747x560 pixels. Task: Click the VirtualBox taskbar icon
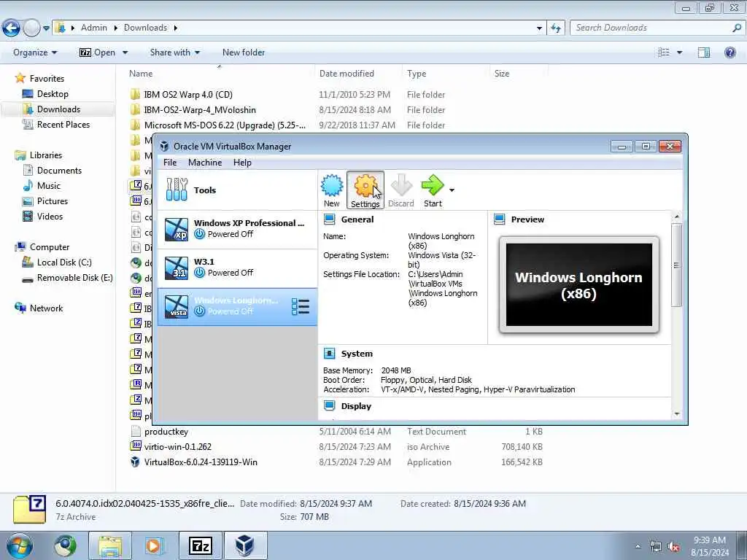(245, 546)
